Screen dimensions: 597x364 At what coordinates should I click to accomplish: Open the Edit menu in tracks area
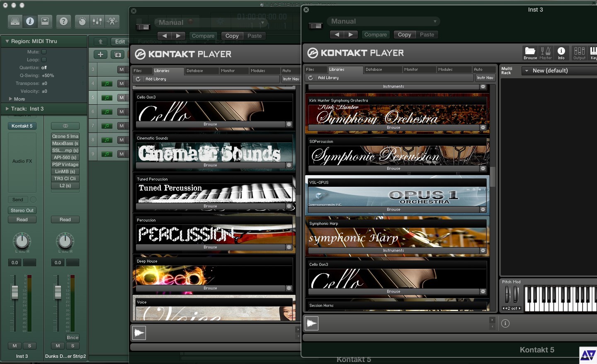tap(120, 41)
